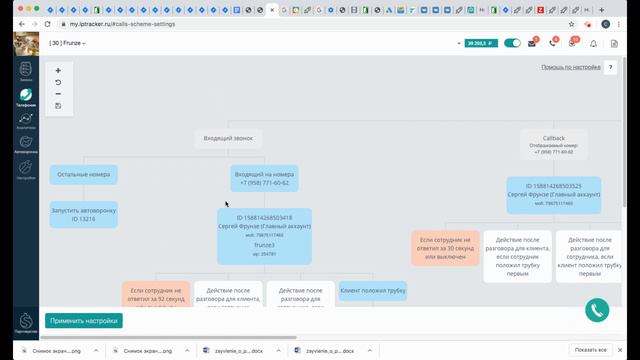This screenshot has width=640, height=360.
Task: Zoom in the call scheme canvas
Action: pyautogui.click(x=58, y=71)
